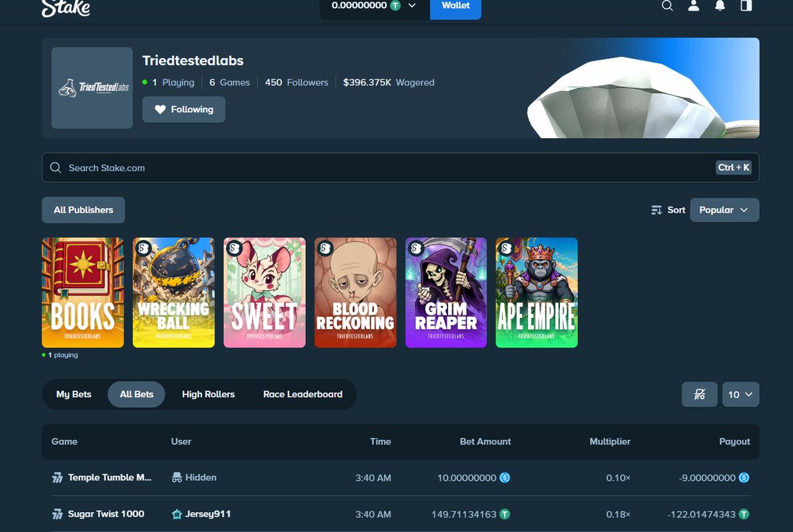Click the game icon beside Temple Tumble
Viewport: 793px width, 532px height.
(57, 478)
